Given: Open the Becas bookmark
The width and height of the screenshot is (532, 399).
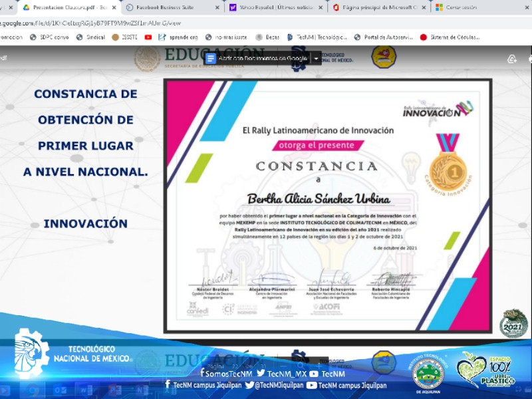Looking at the screenshot, I should tap(267, 37).
